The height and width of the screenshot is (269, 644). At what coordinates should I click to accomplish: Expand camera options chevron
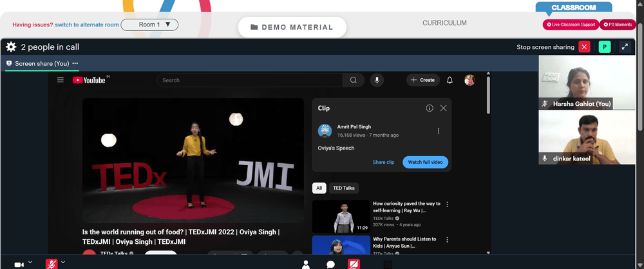(x=30, y=262)
